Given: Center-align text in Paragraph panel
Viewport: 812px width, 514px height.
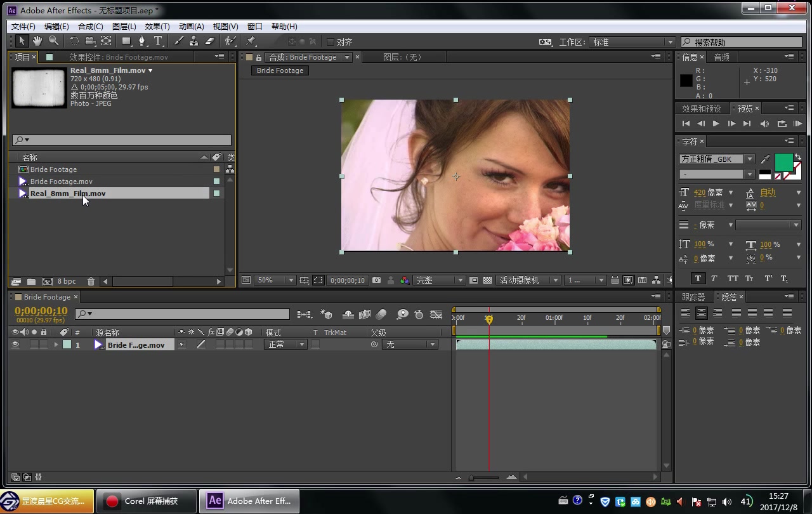Looking at the screenshot, I should click(701, 313).
